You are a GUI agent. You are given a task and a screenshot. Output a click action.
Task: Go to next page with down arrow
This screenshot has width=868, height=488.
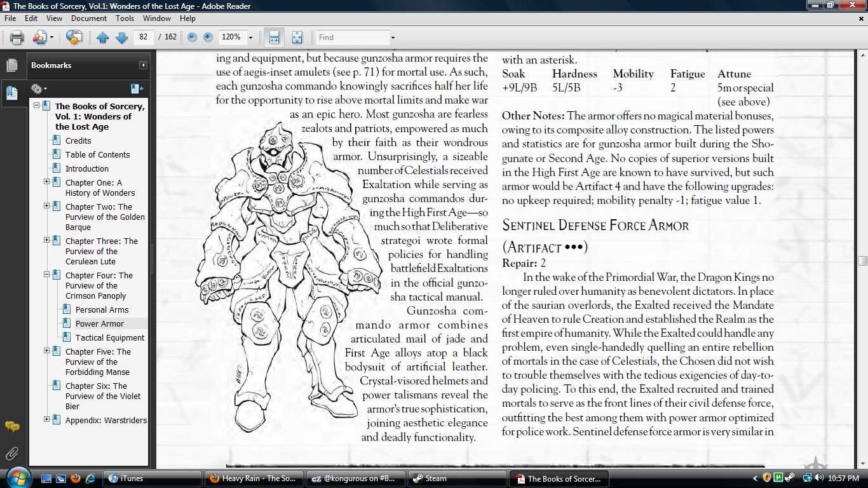tap(121, 37)
